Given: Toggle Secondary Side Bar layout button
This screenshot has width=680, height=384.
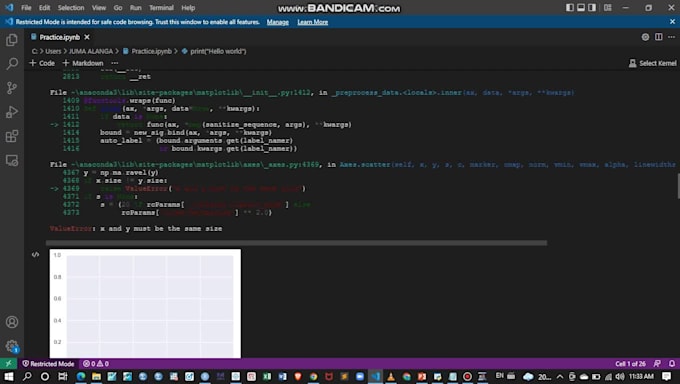Looking at the screenshot, I should 592,7.
